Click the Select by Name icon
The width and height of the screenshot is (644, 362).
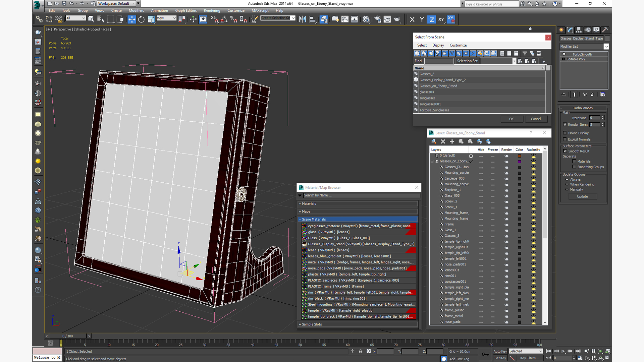(101, 19)
